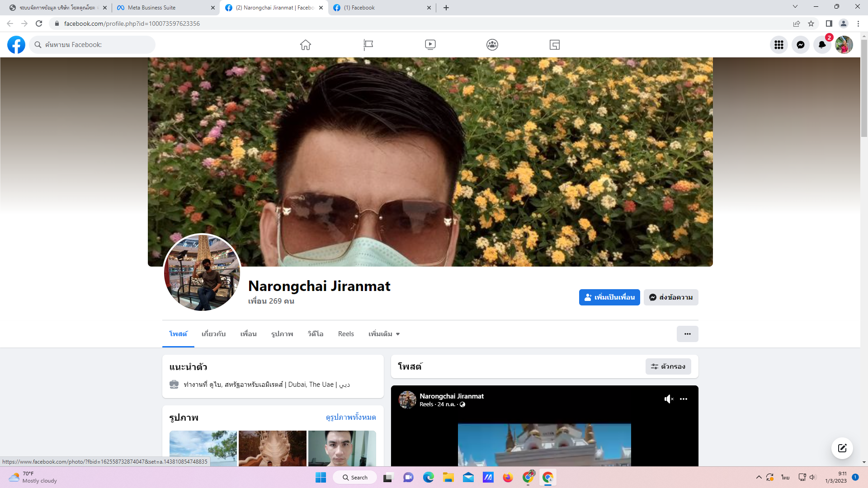Open the Watch video icon

430,45
